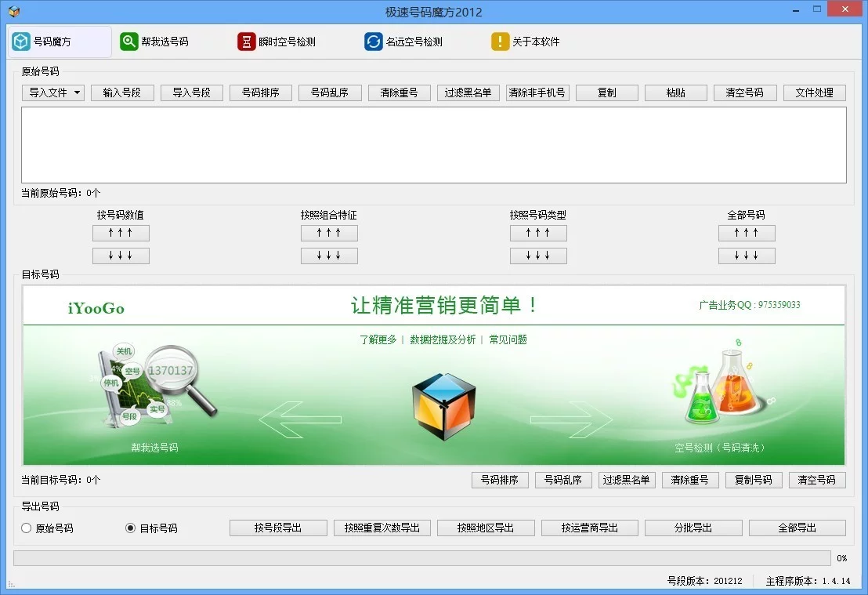Viewport: 868px width, 595px height.
Task: Click the iYooGo logo text
Action: coord(96,308)
